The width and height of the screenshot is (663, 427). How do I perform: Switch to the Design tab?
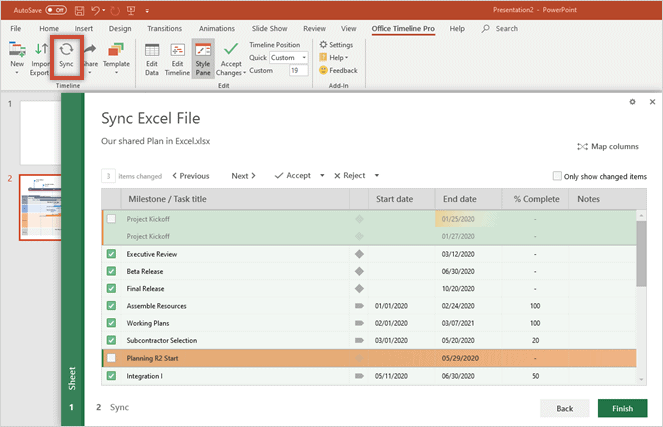click(x=120, y=28)
